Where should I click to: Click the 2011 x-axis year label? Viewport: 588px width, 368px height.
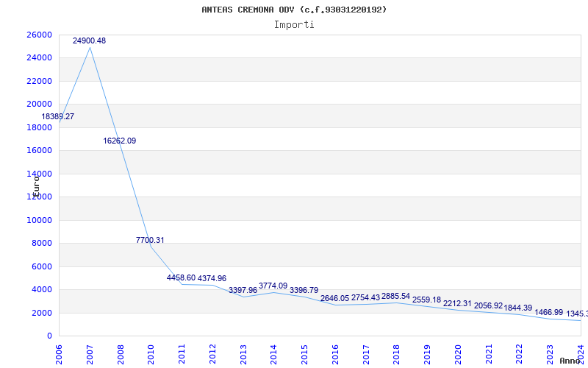tap(182, 355)
